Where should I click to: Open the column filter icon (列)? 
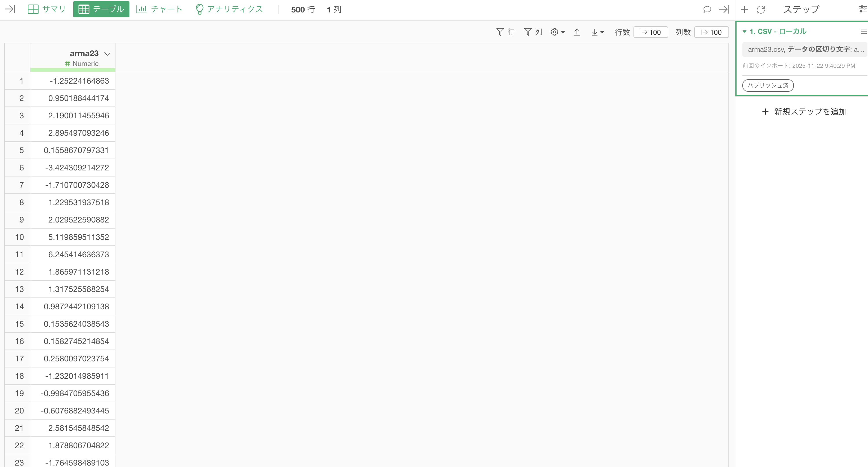tap(533, 32)
